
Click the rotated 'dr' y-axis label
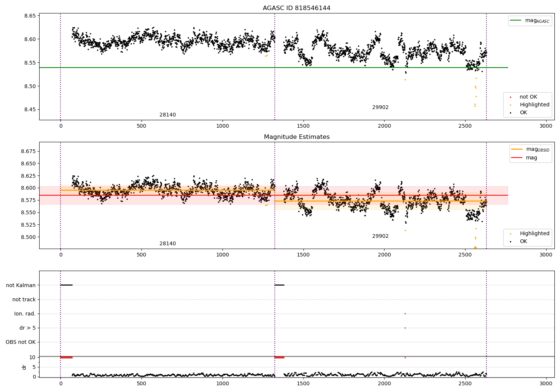(x=24, y=367)
